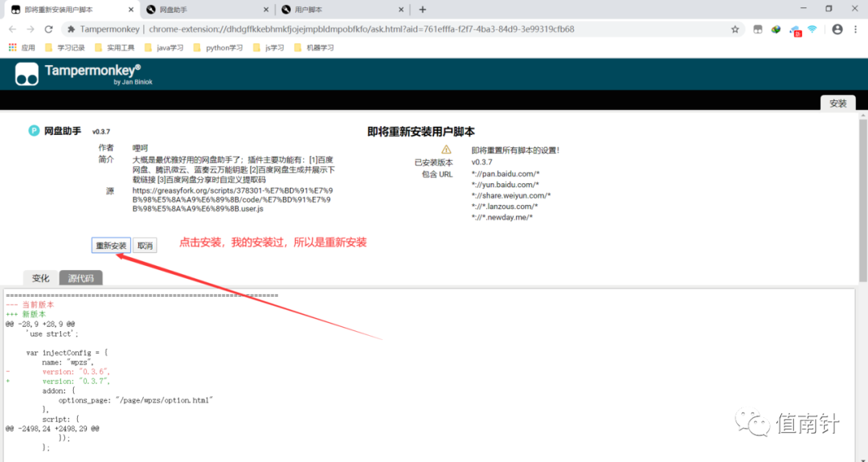
Task: Click the Tampermonkey extension toolbar icon
Action: click(x=758, y=29)
